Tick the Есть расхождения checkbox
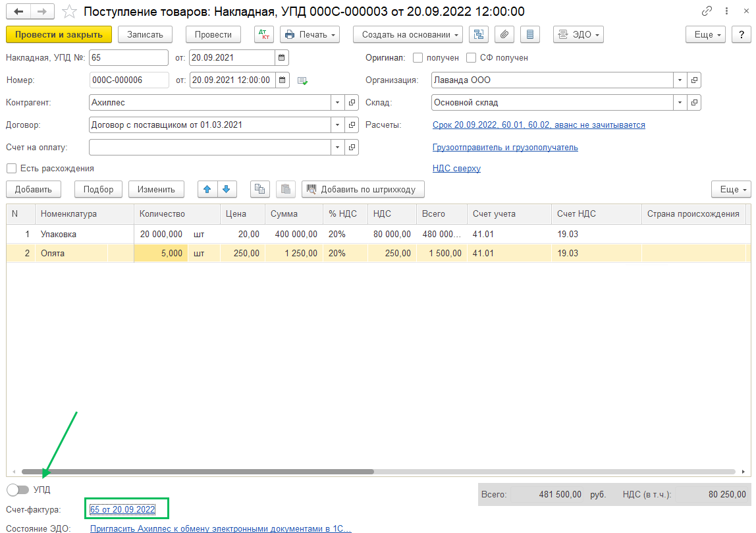 [11, 169]
